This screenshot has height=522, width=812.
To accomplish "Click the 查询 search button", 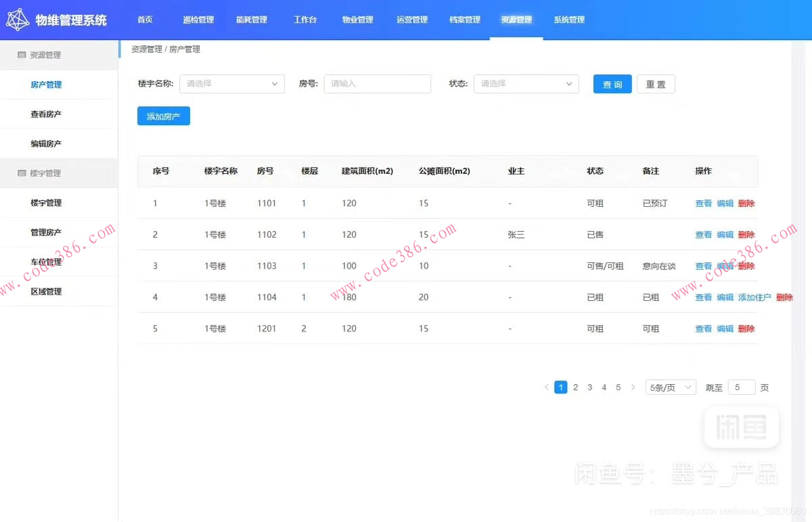I will tap(612, 84).
